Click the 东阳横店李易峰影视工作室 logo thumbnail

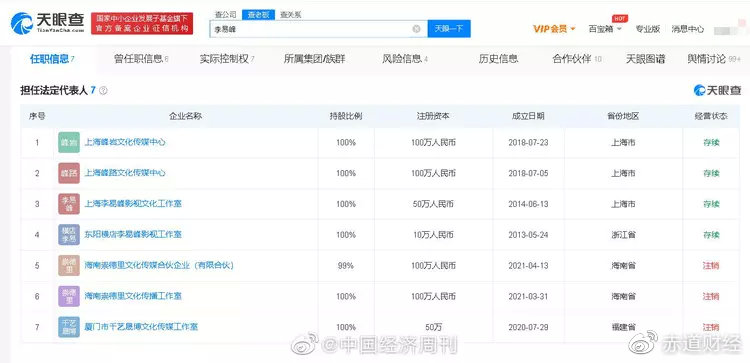pyautogui.click(x=69, y=235)
